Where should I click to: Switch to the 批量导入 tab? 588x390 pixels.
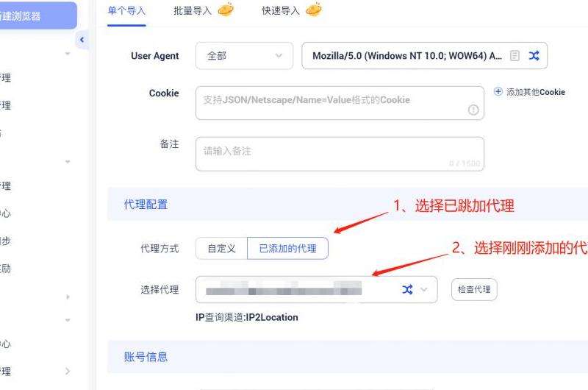(193, 11)
